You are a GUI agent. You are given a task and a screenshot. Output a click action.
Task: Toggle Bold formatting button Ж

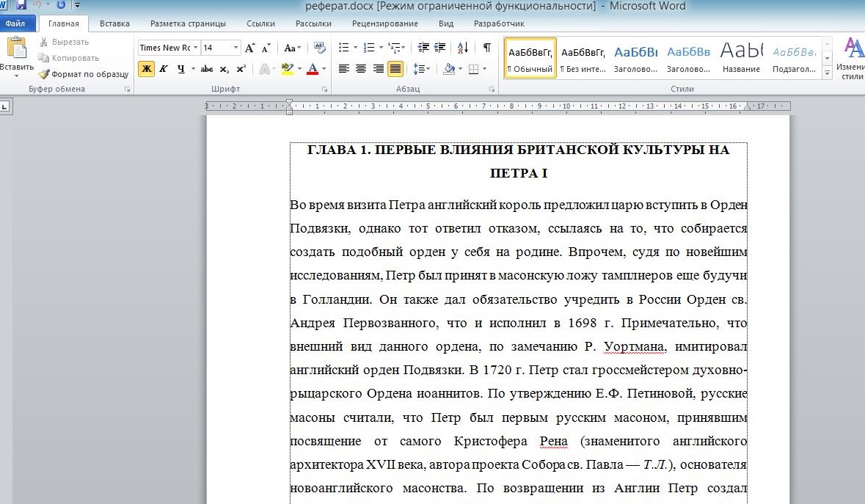click(x=146, y=69)
